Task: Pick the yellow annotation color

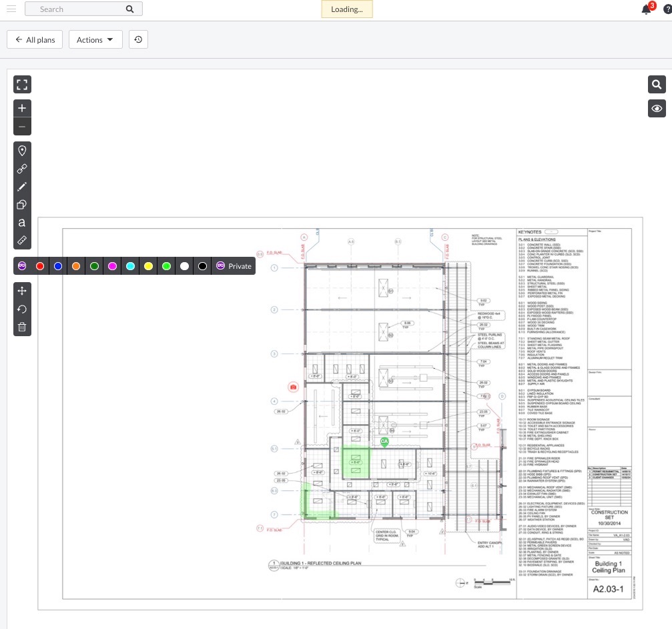Action: [x=148, y=266]
